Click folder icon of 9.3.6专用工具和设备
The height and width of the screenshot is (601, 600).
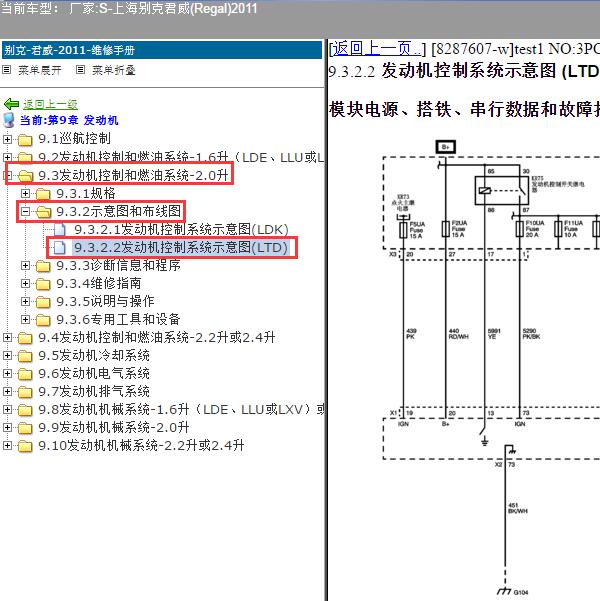[43, 320]
